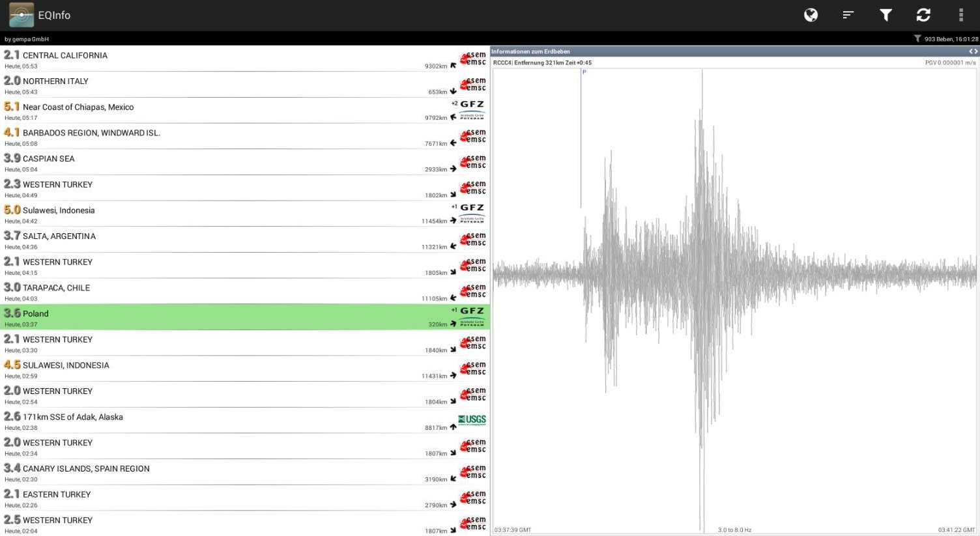Screen dimensions: 980x536
Task: Click the sort list icon
Action: 848,15
